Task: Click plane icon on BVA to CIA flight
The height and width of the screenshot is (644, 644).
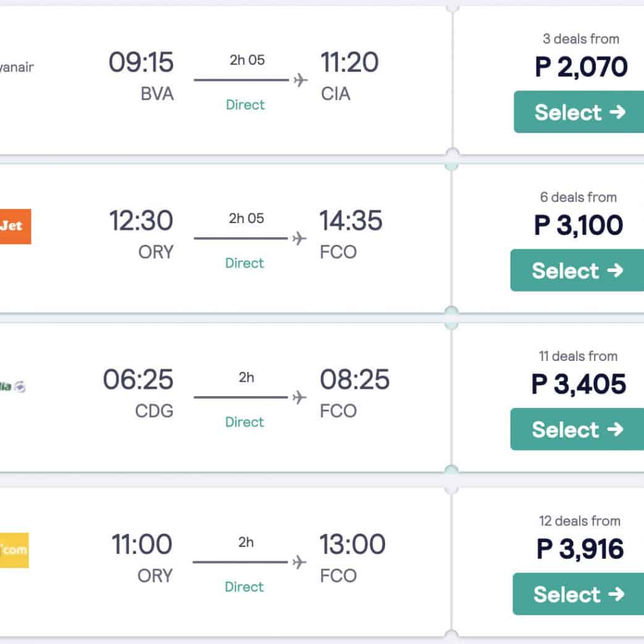Action: pos(300,80)
